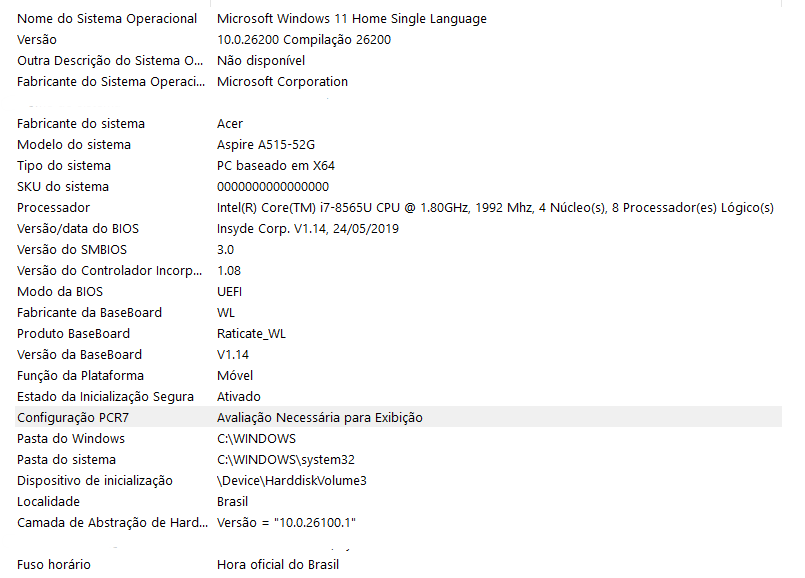Click the 'C:\WINDOWS\system32' value
This screenshot has height=578, width=805.
(286, 460)
